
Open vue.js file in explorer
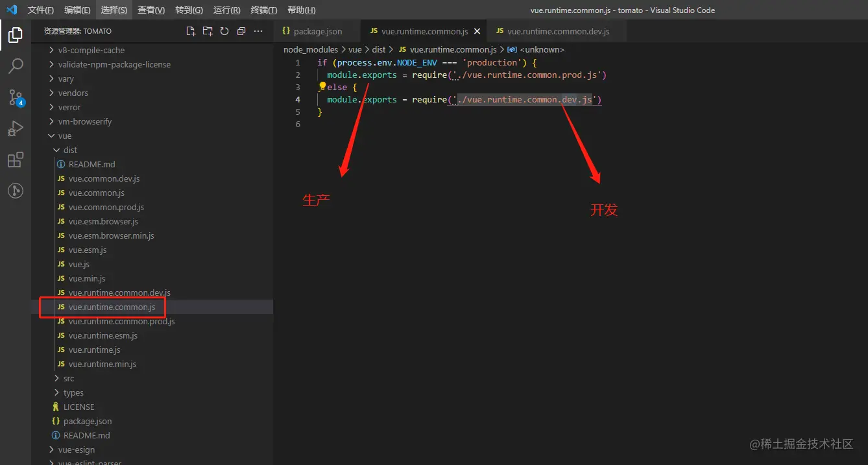tap(78, 264)
